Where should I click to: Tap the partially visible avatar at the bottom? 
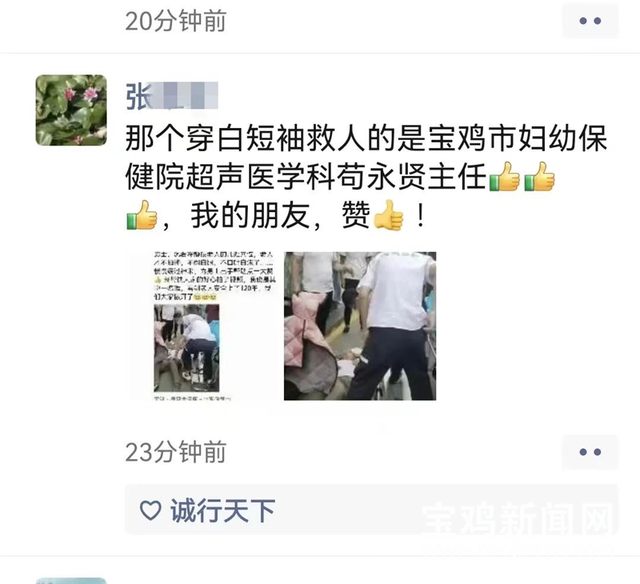pos(71,580)
